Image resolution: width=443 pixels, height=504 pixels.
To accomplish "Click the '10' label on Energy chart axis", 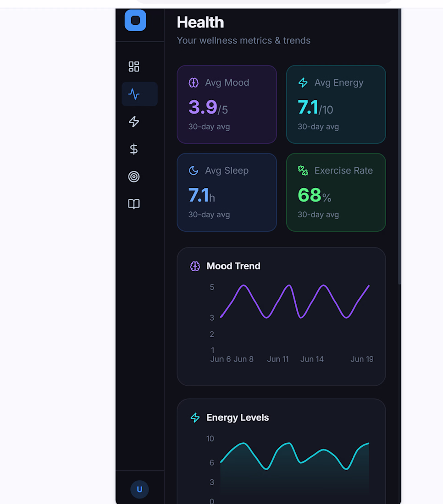I will point(210,438).
